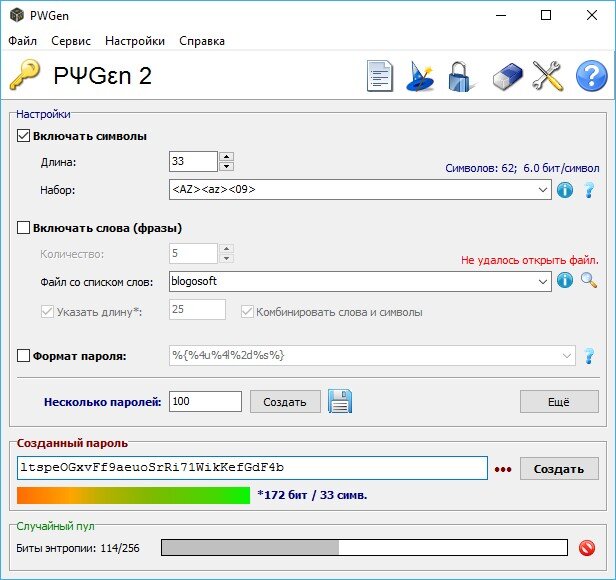The width and height of the screenshot is (616, 580).
Task: Click the 'Несколько паролей:' label
Action: (102, 402)
